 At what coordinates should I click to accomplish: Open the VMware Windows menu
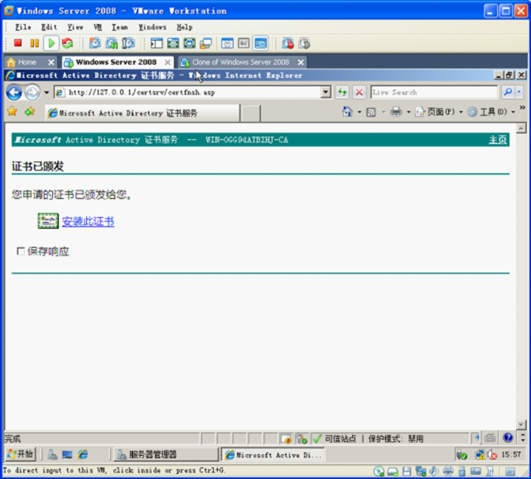coord(152,27)
